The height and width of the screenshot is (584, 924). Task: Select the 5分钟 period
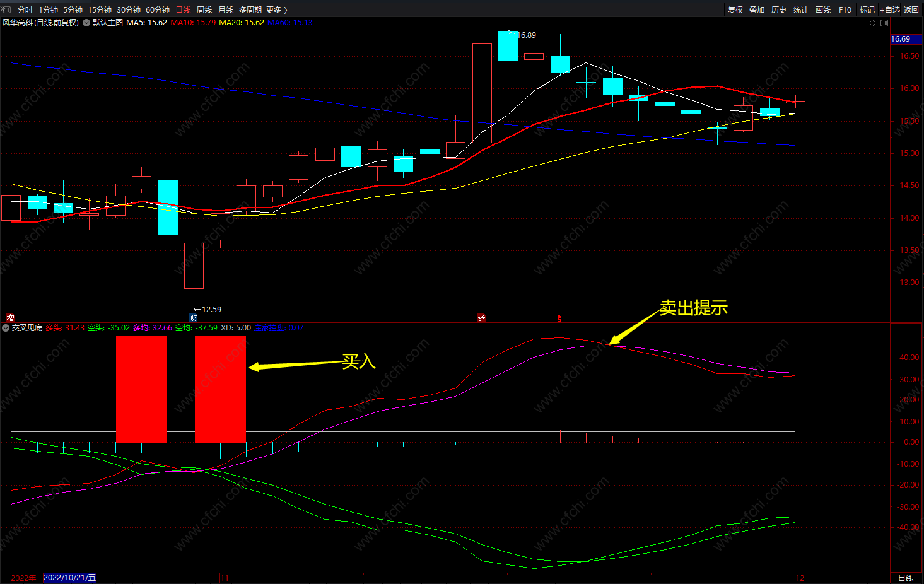pyautogui.click(x=73, y=9)
